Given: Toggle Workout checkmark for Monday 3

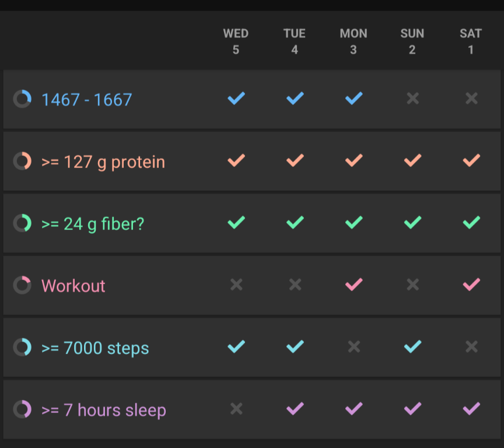Looking at the screenshot, I should 353,285.
